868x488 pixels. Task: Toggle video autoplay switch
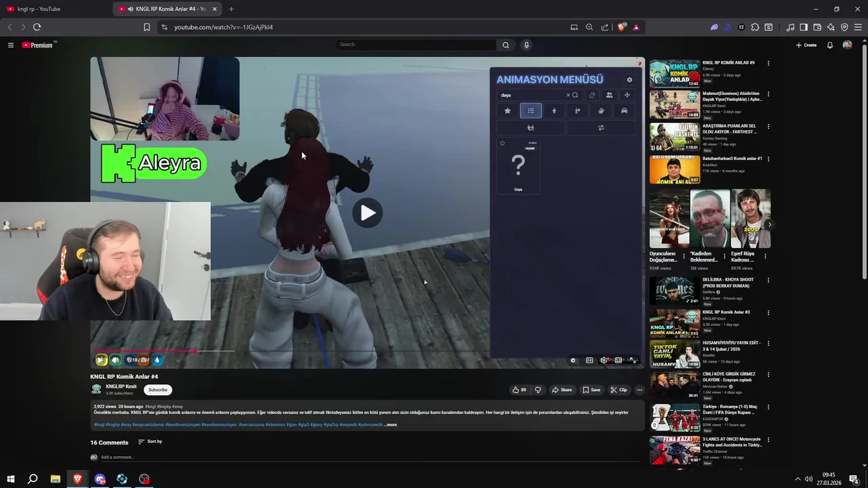[x=574, y=360]
